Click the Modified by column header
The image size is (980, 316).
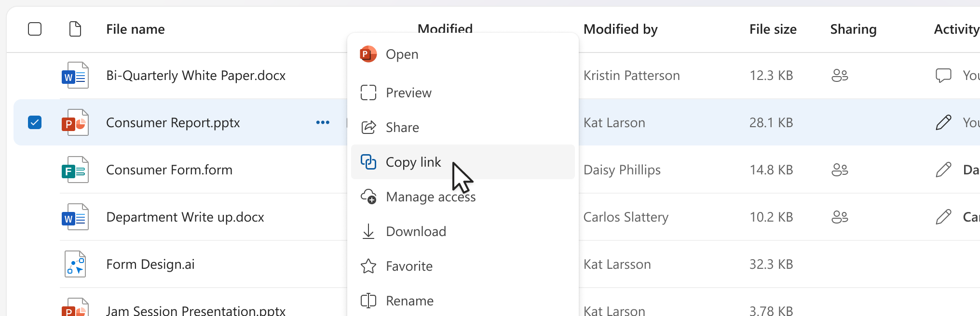click(620, 29)
